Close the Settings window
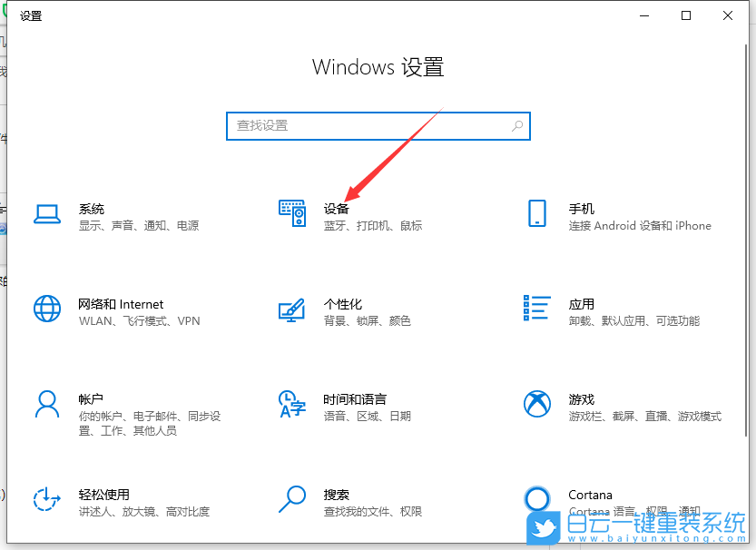The width and height of the screenshot is (756, 550). tap(728, 15)
